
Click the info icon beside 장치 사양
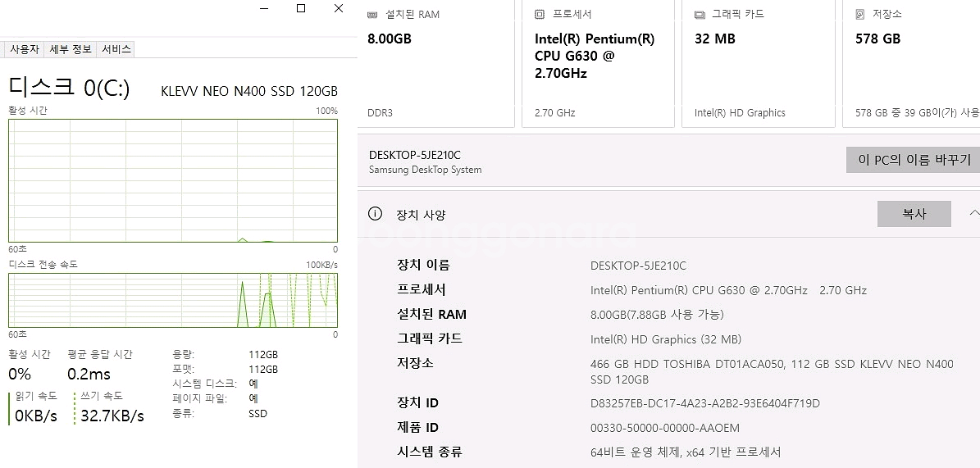tap(376, 214)
